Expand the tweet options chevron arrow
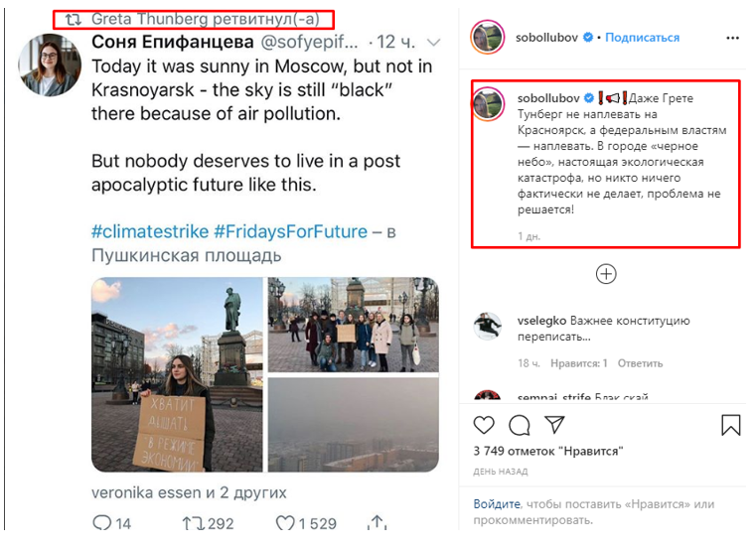Viewport: 756px width, 548px height. (433, 44)
